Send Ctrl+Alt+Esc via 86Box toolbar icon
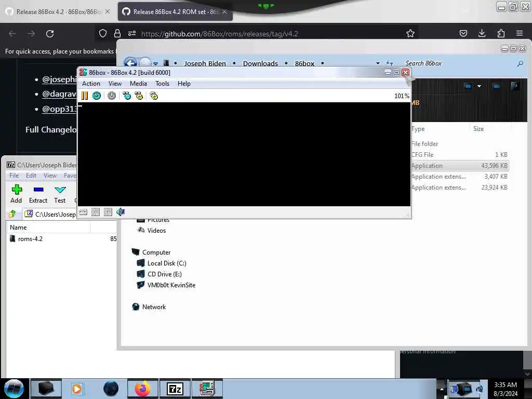 click(x=139, y=96)
